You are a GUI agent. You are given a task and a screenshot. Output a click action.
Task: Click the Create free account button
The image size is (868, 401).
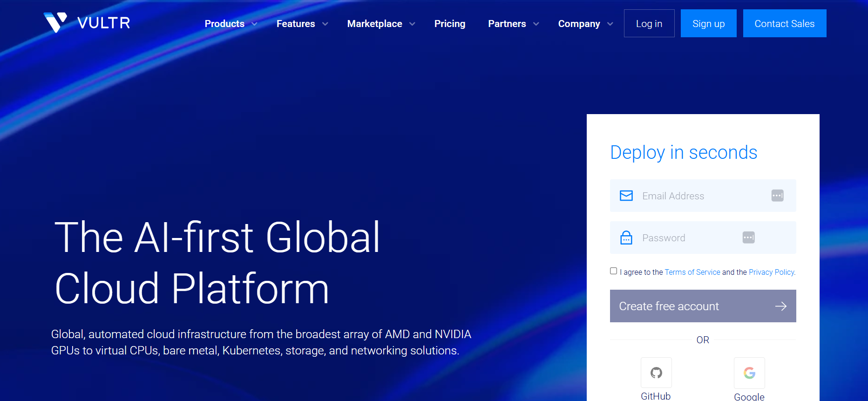(x=703, y=306)
